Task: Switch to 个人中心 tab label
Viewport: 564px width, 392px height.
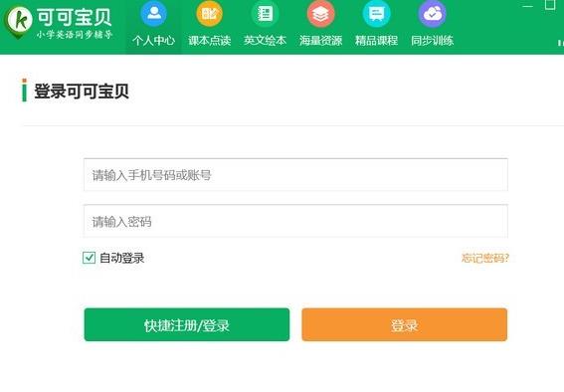Action: point(153,40)
